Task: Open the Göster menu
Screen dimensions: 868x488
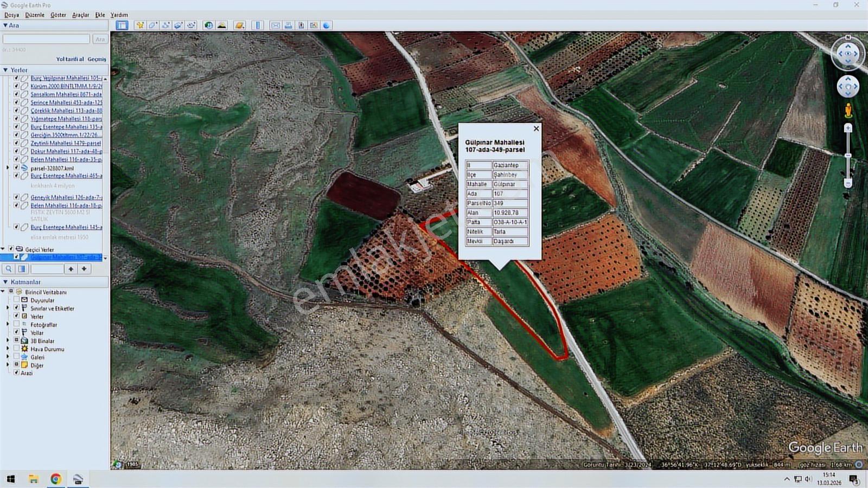Action: (x=58, y=15)
